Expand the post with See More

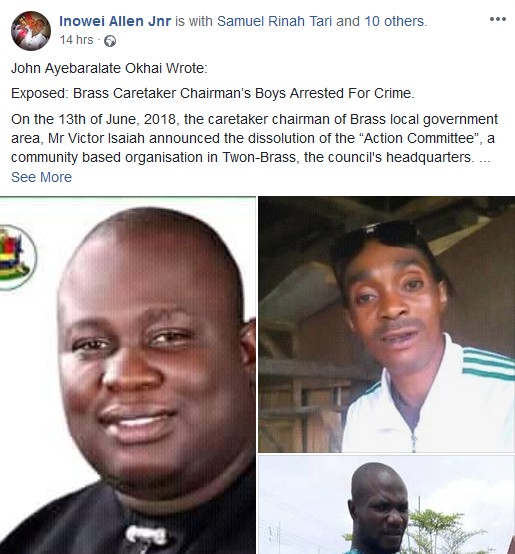coord(41,177)
